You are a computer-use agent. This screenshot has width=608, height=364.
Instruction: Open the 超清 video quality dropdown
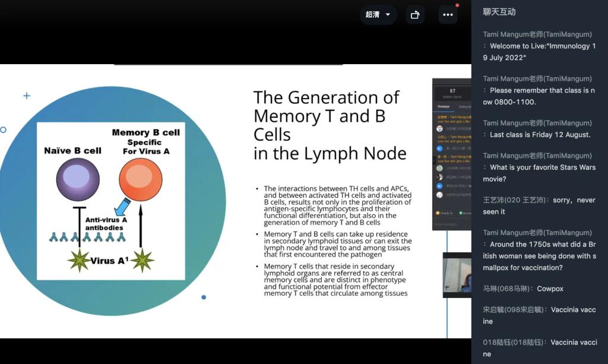378,15
